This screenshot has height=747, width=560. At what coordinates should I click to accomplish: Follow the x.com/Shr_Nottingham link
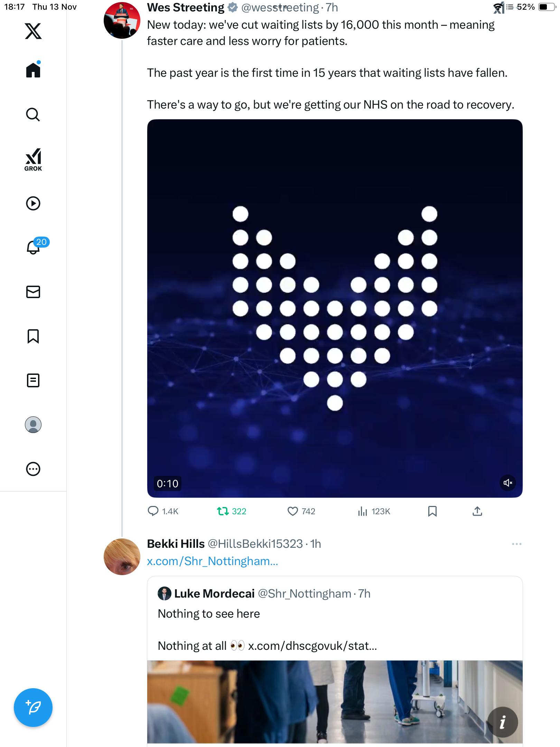(x=212, y=561)
